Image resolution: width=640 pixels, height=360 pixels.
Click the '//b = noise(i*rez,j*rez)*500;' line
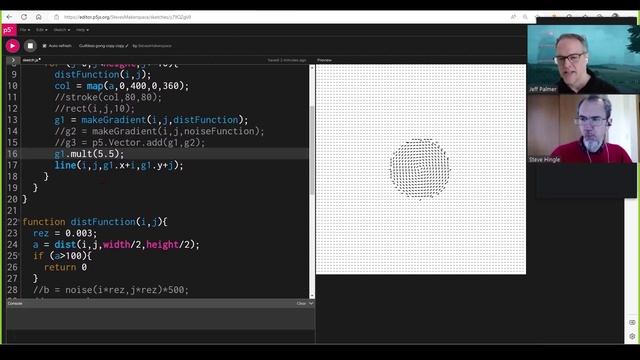tap(111, 290)
